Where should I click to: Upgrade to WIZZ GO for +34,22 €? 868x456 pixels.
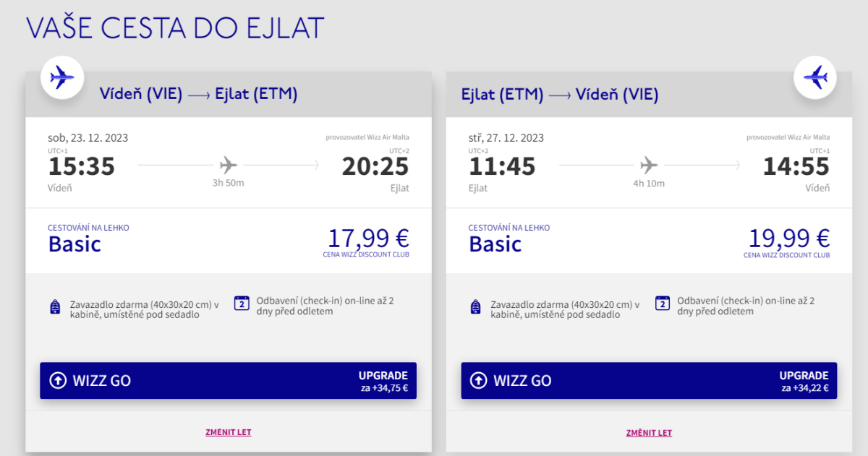pos(649,381)
